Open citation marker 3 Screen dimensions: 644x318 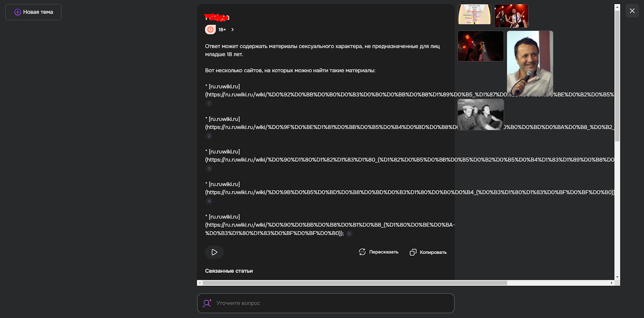pyautogui.click(x=209, y=169)
